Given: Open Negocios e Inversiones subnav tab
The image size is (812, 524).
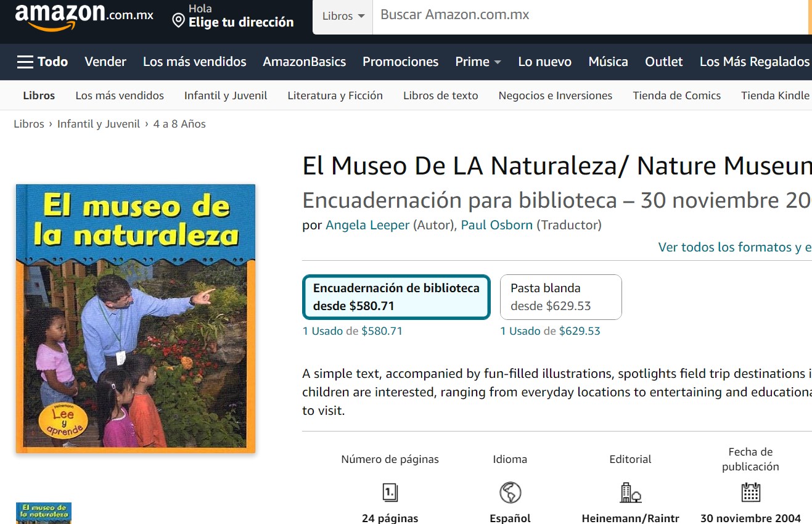Looking at the screenshot, I should (x=556, y=96).
